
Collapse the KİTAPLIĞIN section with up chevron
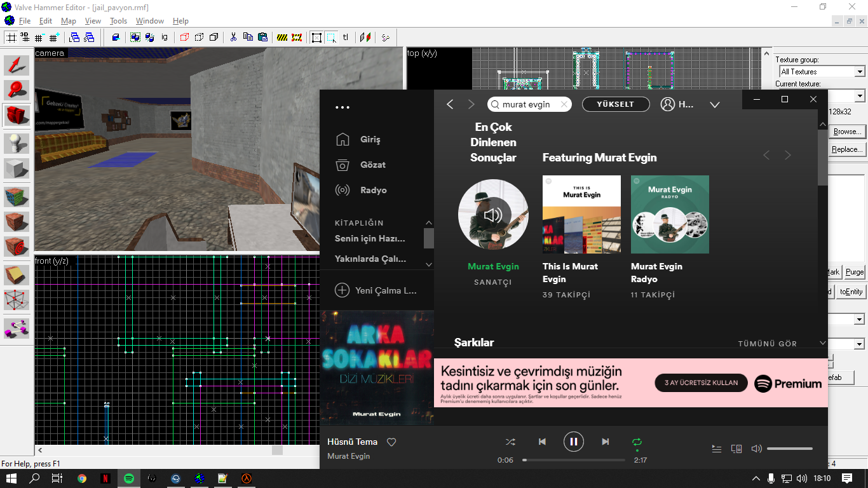429,223
